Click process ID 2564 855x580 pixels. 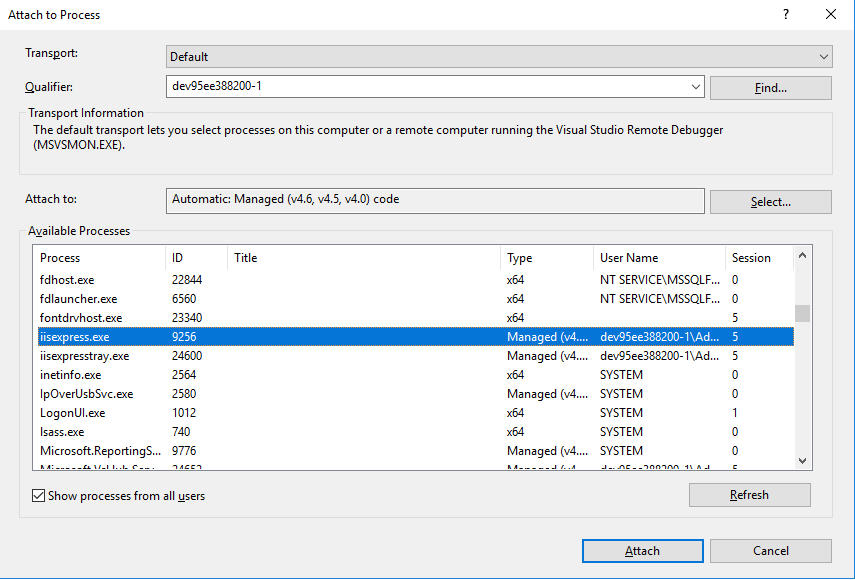pos(184,375)
